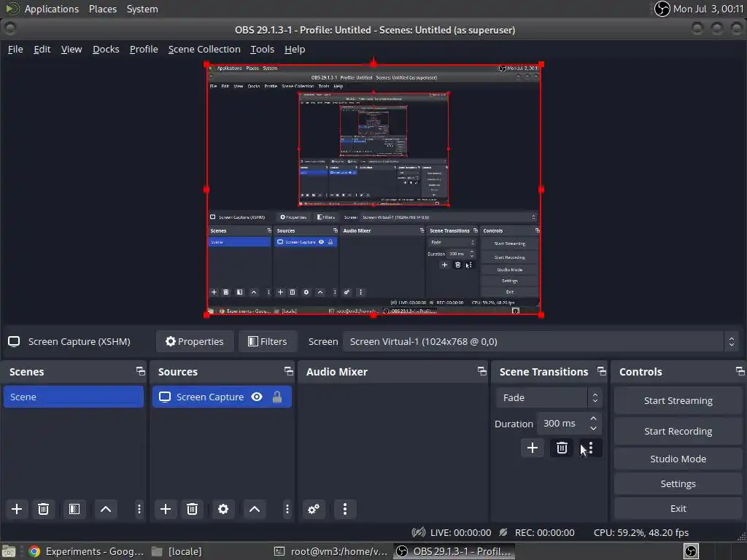Open scene filters icon in Scenes dock
Image resolution: width=747 pixels, height=560 pixels.
[x=74, y=509]
